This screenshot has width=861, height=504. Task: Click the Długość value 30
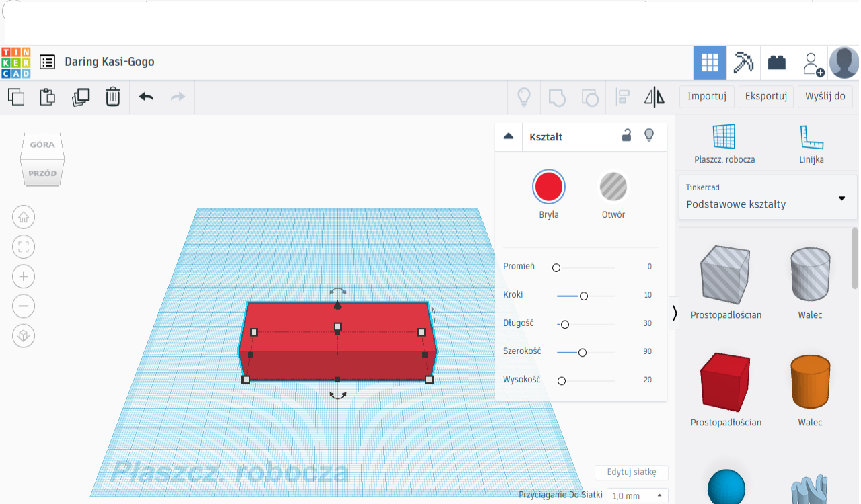(x=648, y=323)
